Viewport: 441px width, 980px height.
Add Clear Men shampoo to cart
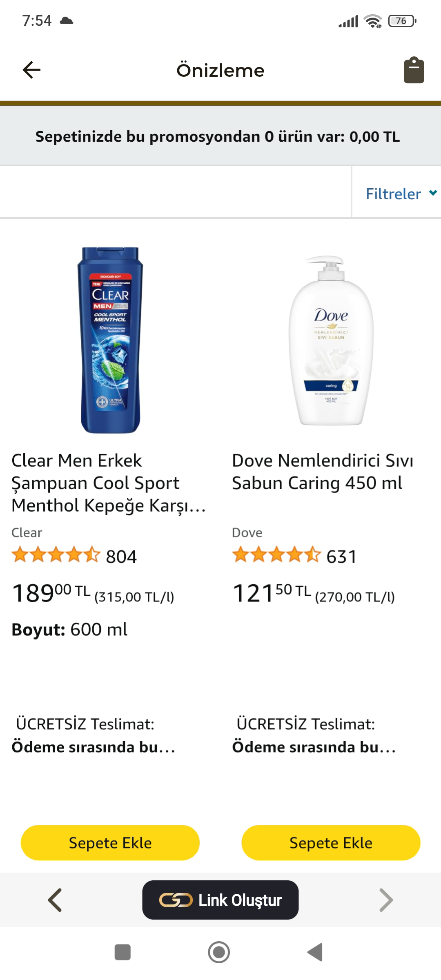110,843
